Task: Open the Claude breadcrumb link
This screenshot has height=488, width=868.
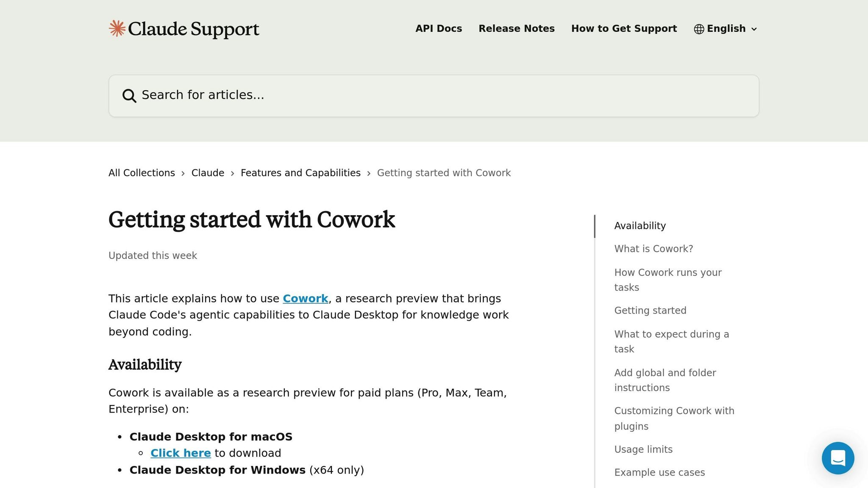Action: tap(208, 173)
